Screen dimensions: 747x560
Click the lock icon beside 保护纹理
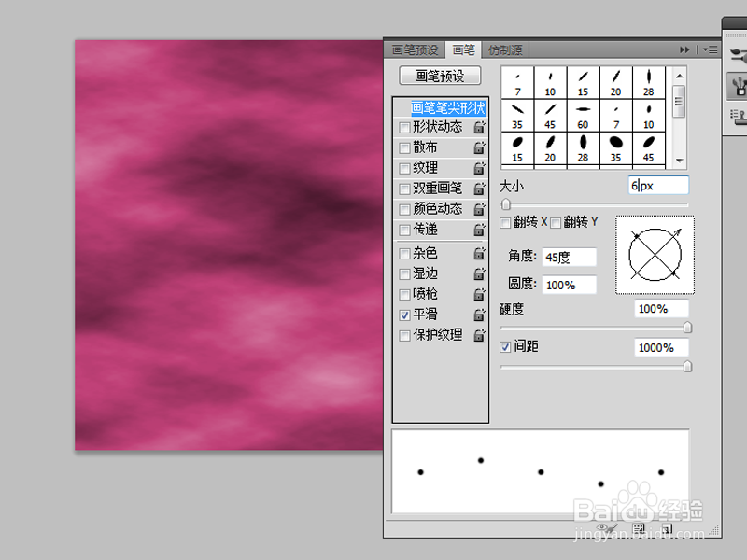[x=479, y=335]
